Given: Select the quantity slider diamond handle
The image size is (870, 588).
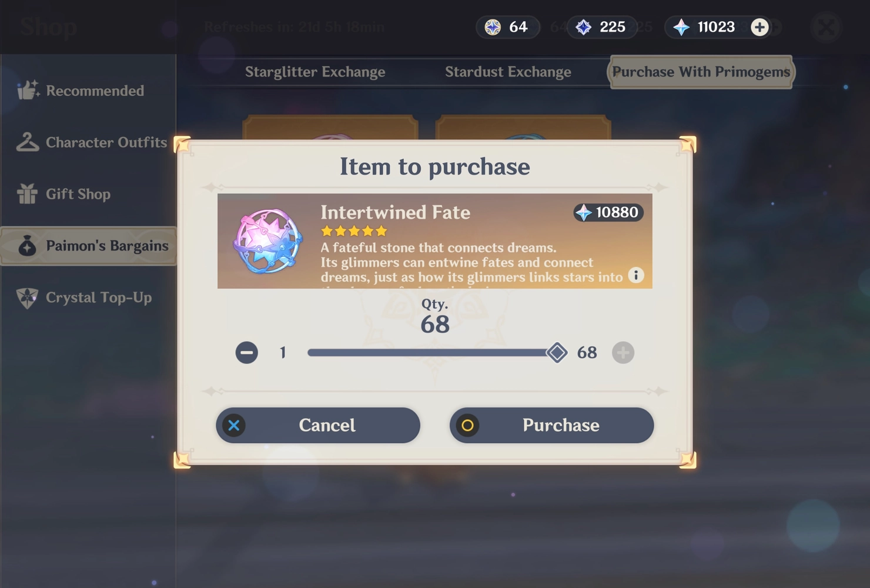Looking at the screenshot, I should coord(557,353).
